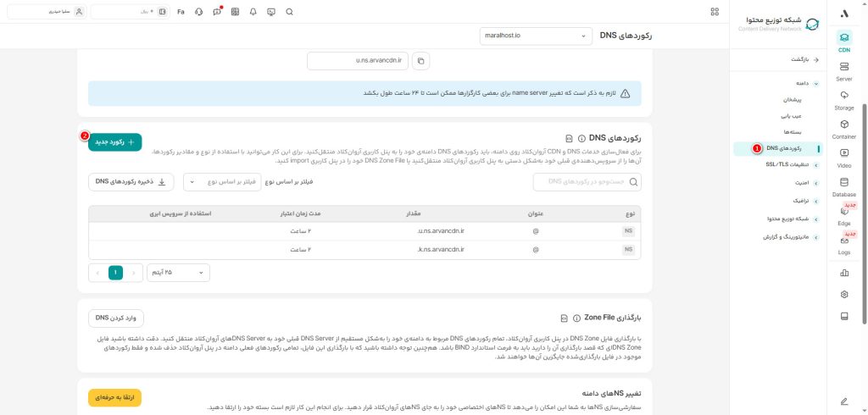Open the ۲۵ آیتم per-page dropdown
This screenshot has height=415, width=868.
(x=178, y=272)
